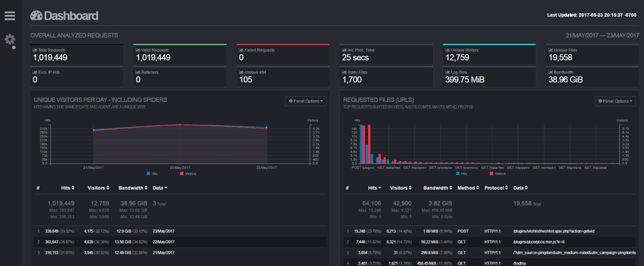Open Panel Options for Requested Files panel
This screenshot has height=266, width=644.
pyautogui.click(x=615, y=101)
